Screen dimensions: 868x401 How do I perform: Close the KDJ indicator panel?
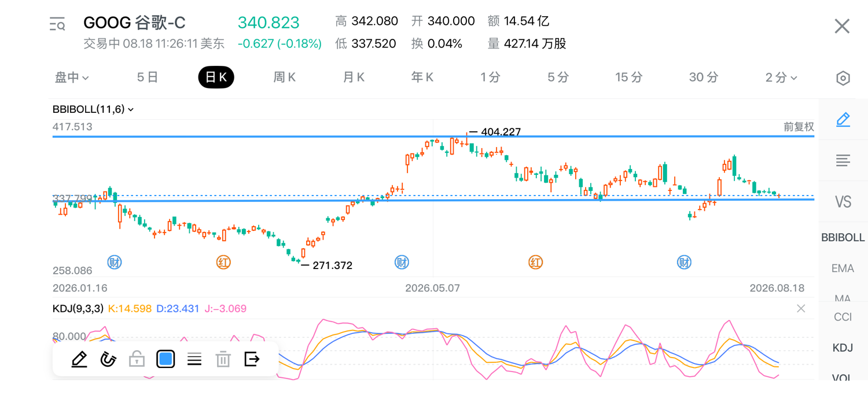pos(801,308)
